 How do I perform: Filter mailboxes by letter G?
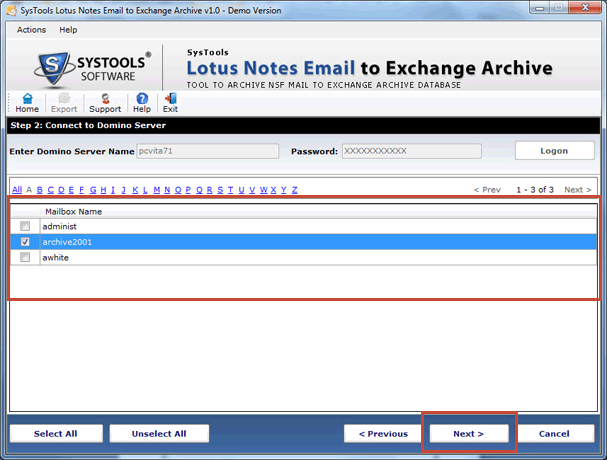click(93, 190)
